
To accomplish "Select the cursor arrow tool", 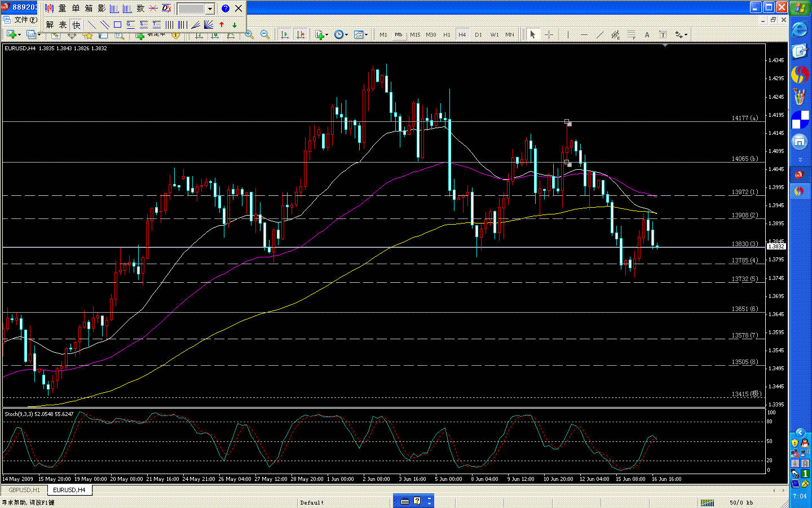I will coord(532,34).
